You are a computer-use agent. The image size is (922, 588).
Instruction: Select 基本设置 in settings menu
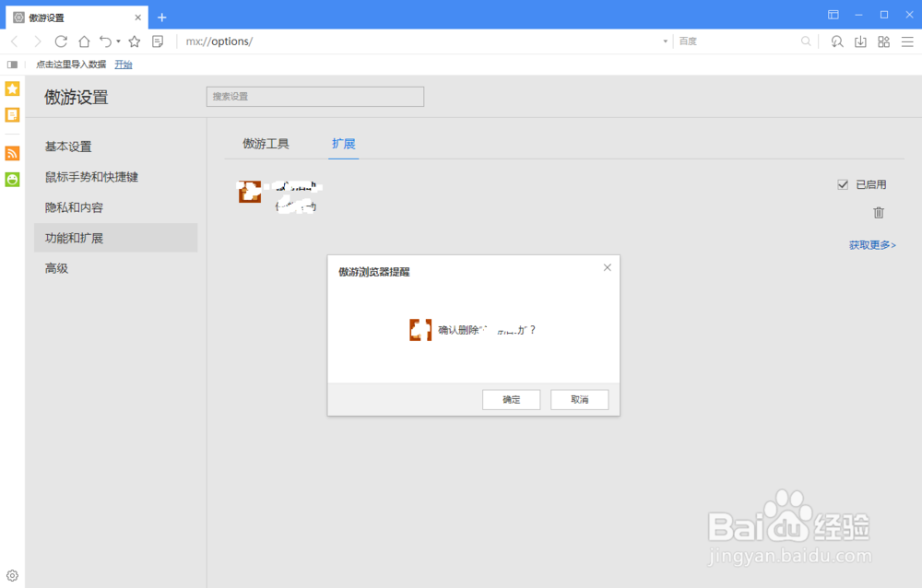[x=68, y=147]
